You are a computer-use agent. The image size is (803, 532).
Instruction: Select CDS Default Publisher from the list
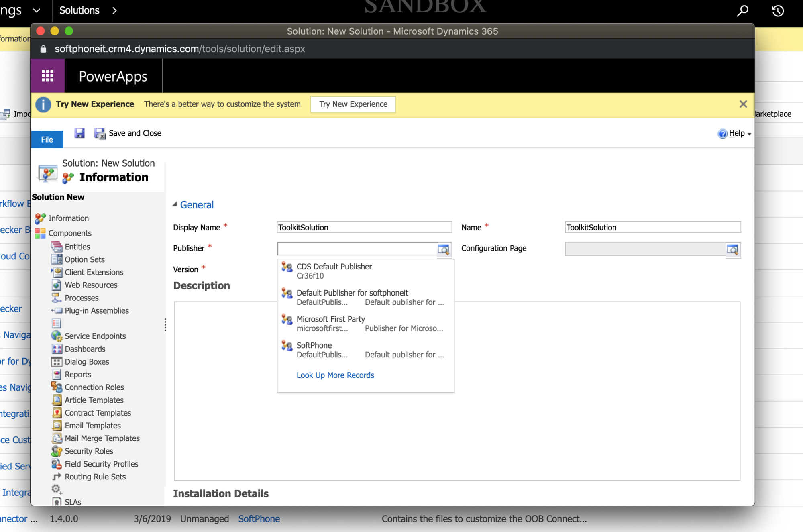pos(365,271)
